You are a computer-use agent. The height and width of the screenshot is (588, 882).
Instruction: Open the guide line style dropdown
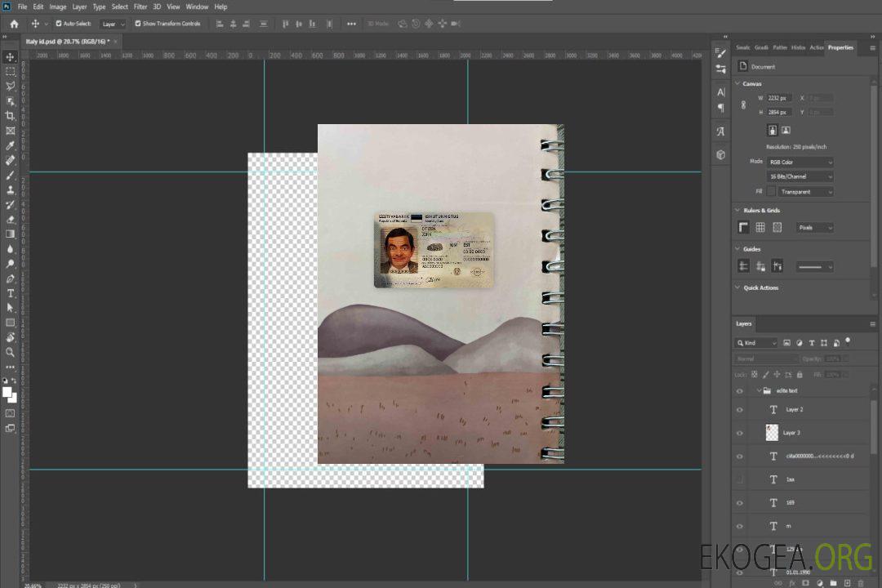click(x=815, y=267)
